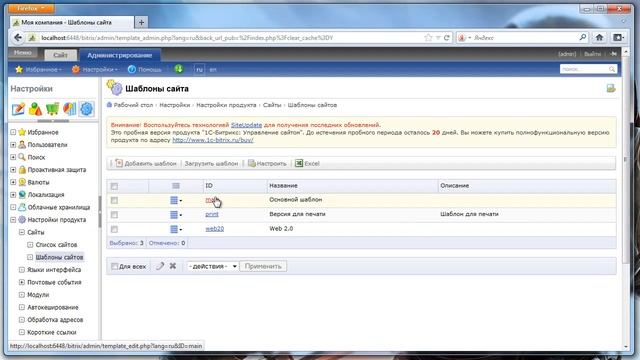
Task: Click the Настроить button
Action: [x=267, y=163]
